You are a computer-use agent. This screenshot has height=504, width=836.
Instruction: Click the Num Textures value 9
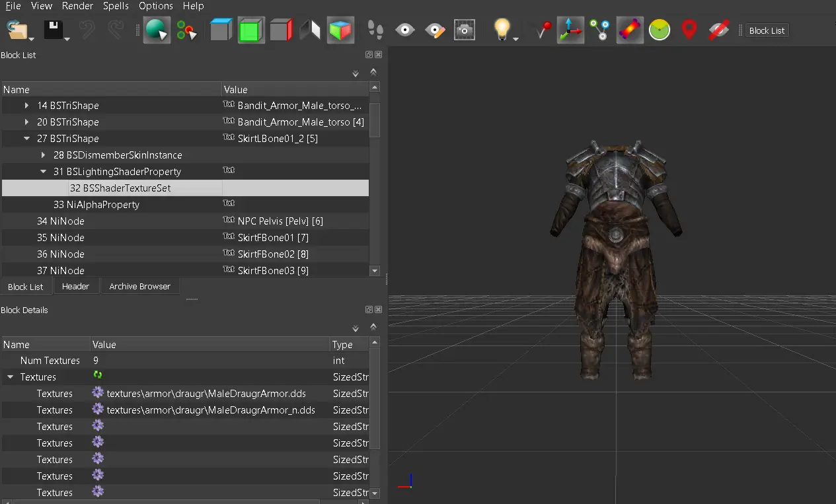(96, 361)
